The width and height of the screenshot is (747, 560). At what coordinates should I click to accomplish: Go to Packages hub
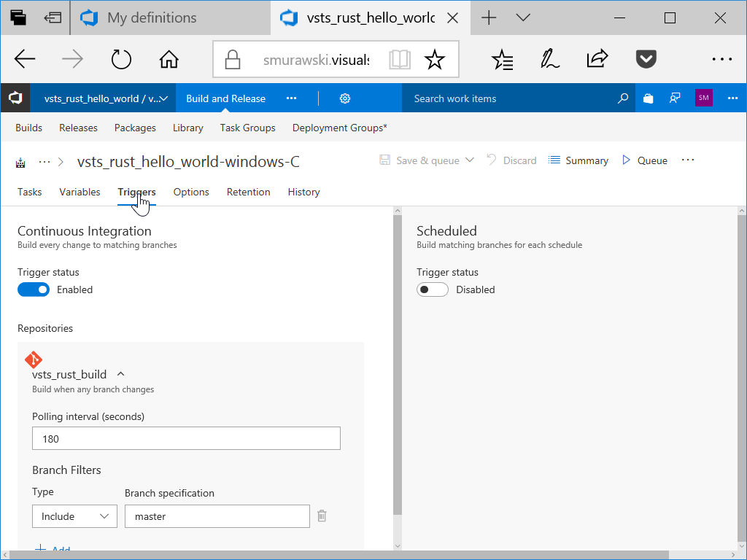click(135, 128)
